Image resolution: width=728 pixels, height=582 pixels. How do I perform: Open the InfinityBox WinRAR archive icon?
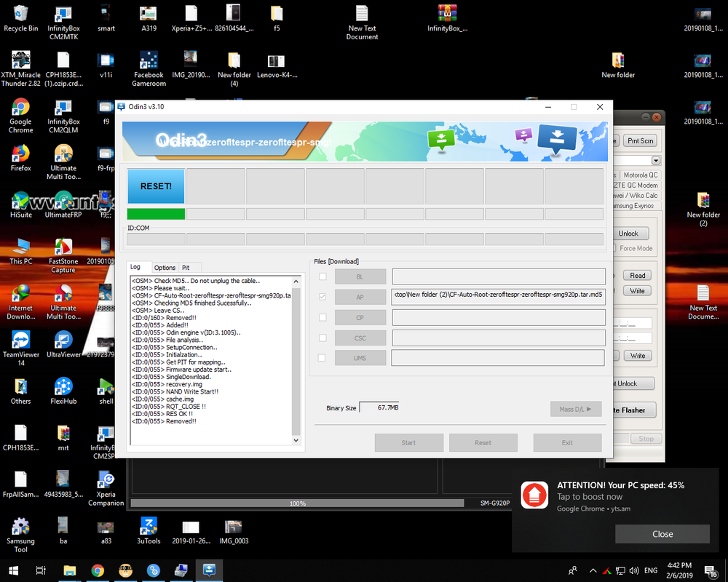pyautogui.click(x=447, y=19)
